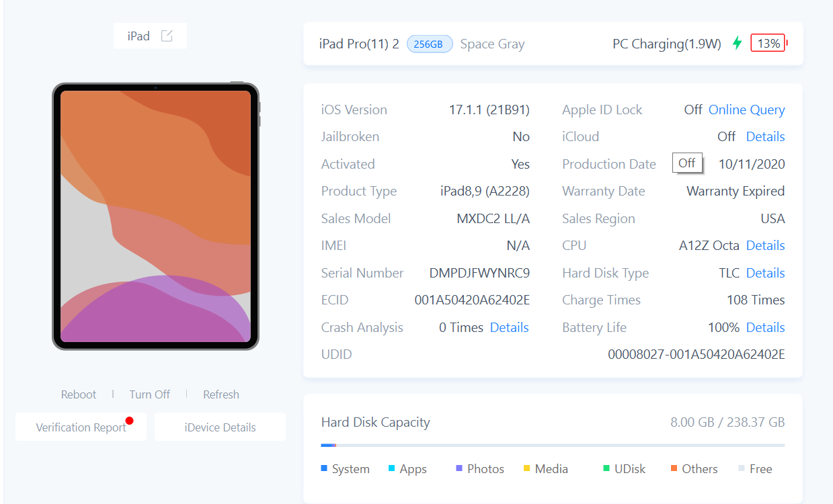Click the red 13% battery indicator
833x504 pixels.
(767, 42)
